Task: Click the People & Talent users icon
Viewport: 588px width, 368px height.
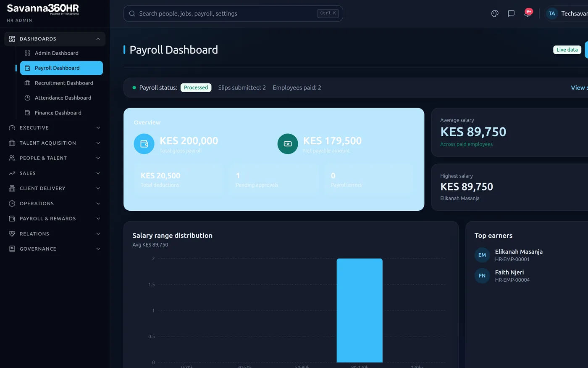Action: (x=12, y=158)
